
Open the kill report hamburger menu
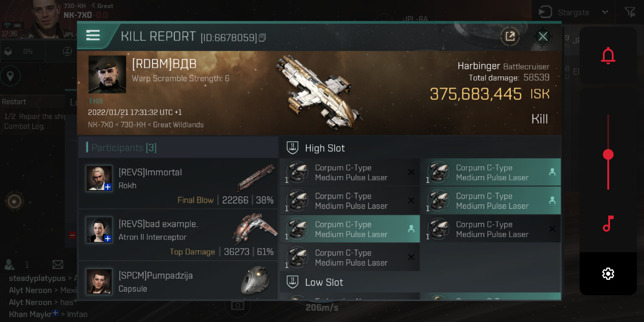tap(93, 35)
